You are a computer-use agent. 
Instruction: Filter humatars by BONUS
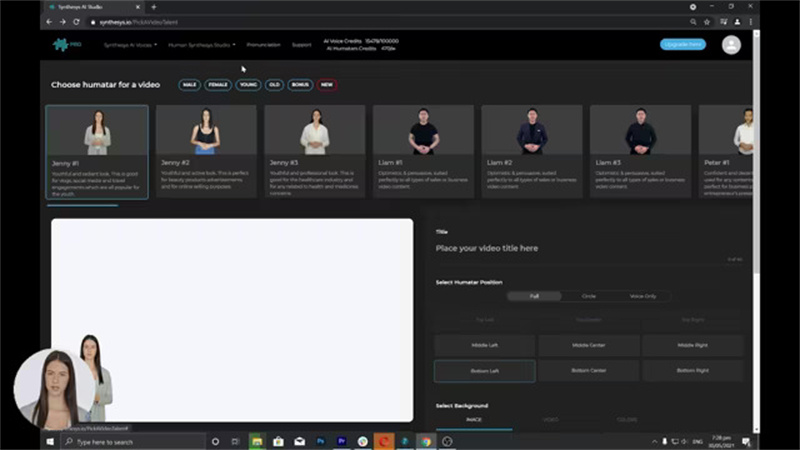(300, 85)
